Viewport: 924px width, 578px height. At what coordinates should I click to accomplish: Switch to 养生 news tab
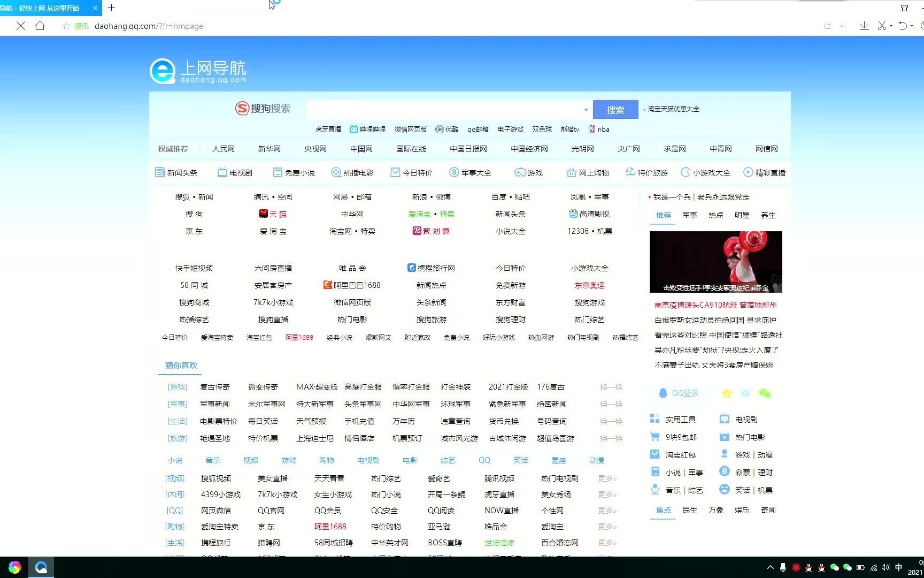(x=768, y=215)
